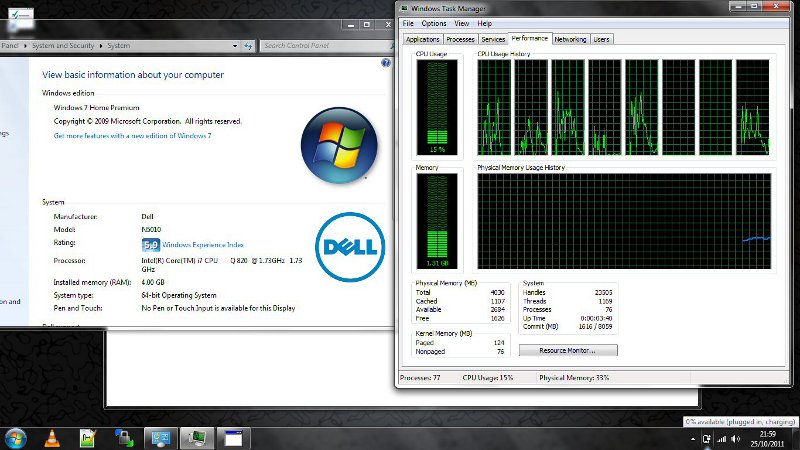
Task: Click the Intel Core i7 processor text
Action: click(221, 265)
